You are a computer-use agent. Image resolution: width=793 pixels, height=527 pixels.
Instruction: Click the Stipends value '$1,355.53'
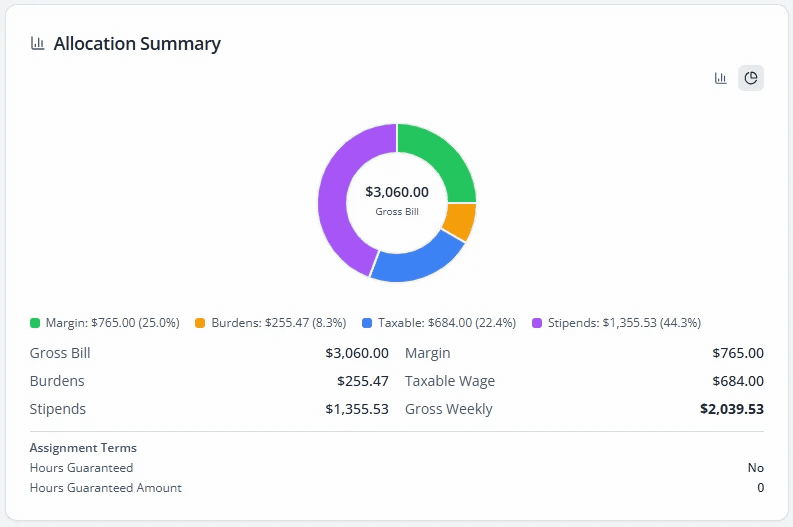pyautogui.click(x=357, y=409)
